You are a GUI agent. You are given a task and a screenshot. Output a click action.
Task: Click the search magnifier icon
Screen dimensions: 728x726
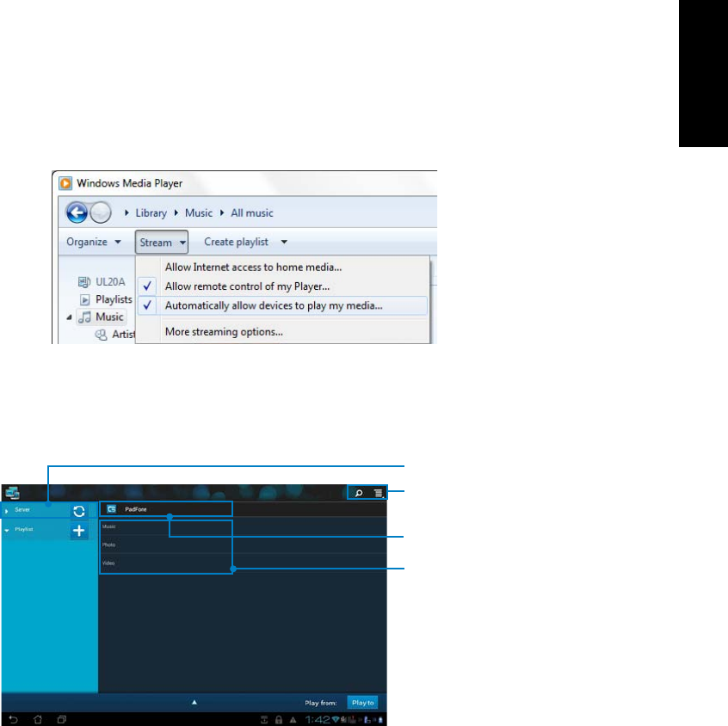359,493
